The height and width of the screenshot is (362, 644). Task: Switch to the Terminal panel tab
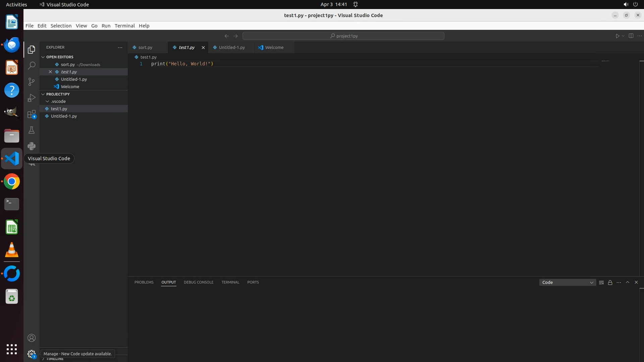[230, 282]
